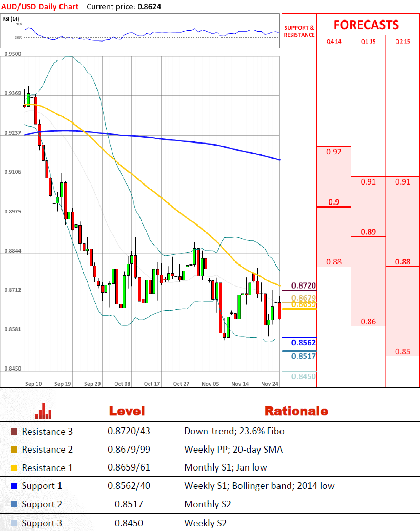Click the 0.8679 resistance level marker
The height and width of the screenshot is (531, 420).
tap(304, 298)
